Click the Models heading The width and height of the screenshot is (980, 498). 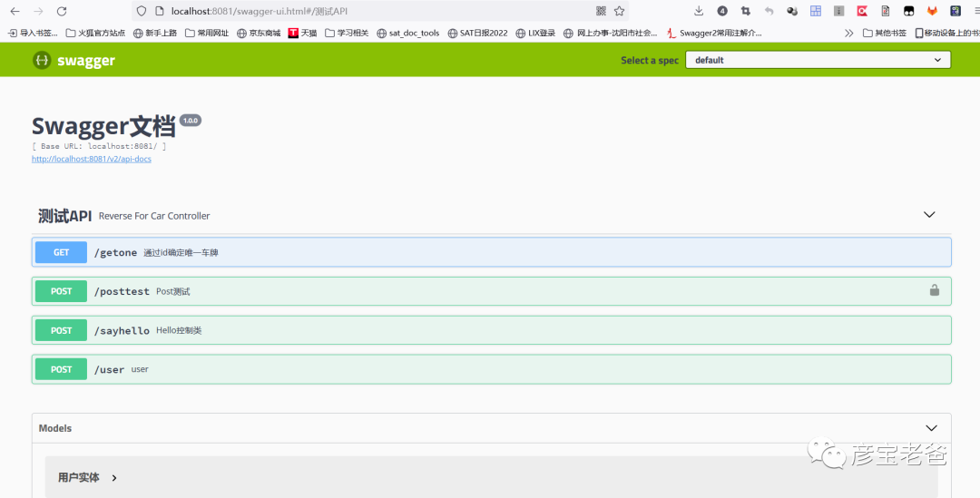point(55,428)
